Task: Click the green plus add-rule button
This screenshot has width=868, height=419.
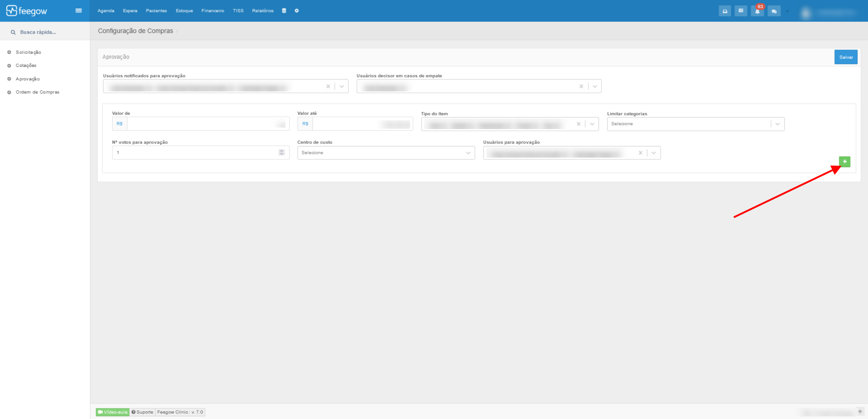Action: pos(844,162)
